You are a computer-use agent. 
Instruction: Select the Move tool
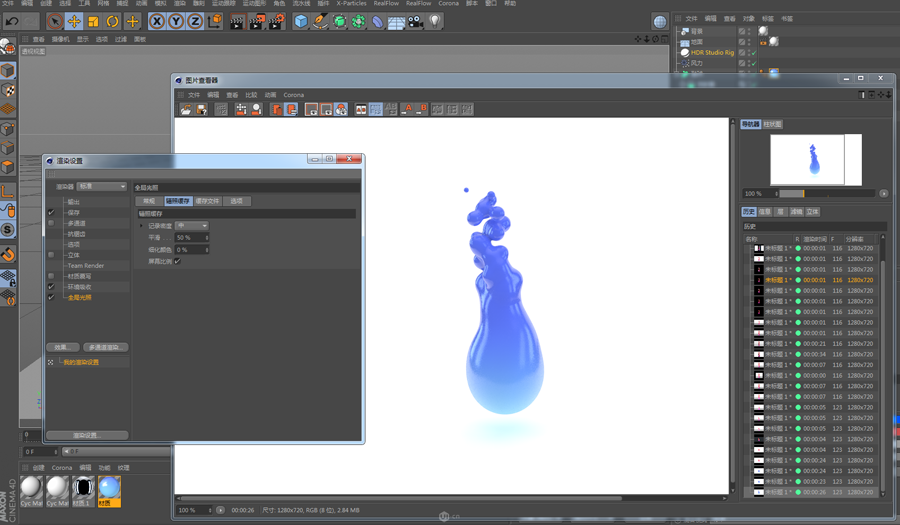74,22
